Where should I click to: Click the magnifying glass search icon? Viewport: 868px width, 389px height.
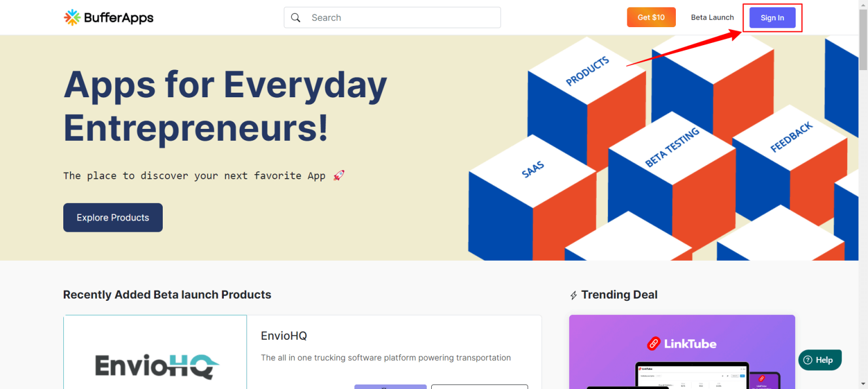[x=296, y=18]
